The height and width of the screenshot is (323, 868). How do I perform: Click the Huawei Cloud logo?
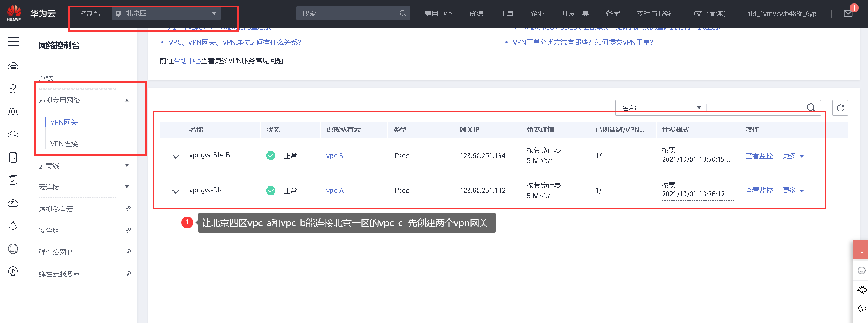[x=14, y=13]
